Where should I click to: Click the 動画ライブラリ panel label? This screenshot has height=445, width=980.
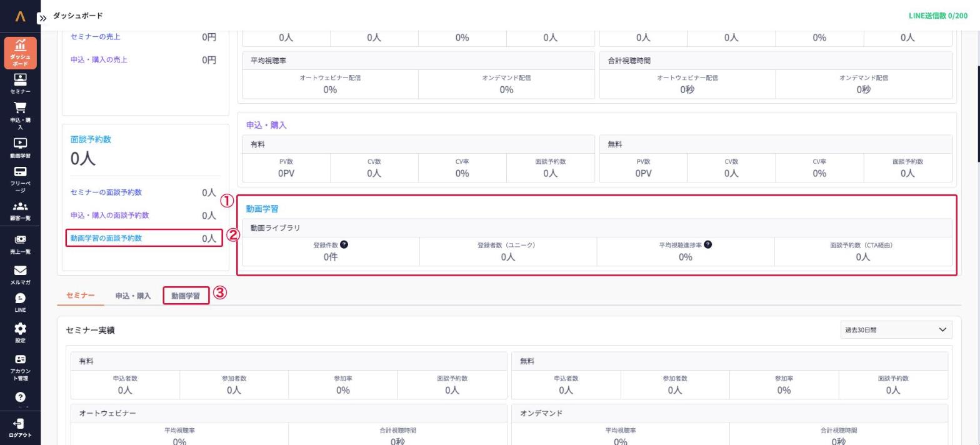[275, 228]
